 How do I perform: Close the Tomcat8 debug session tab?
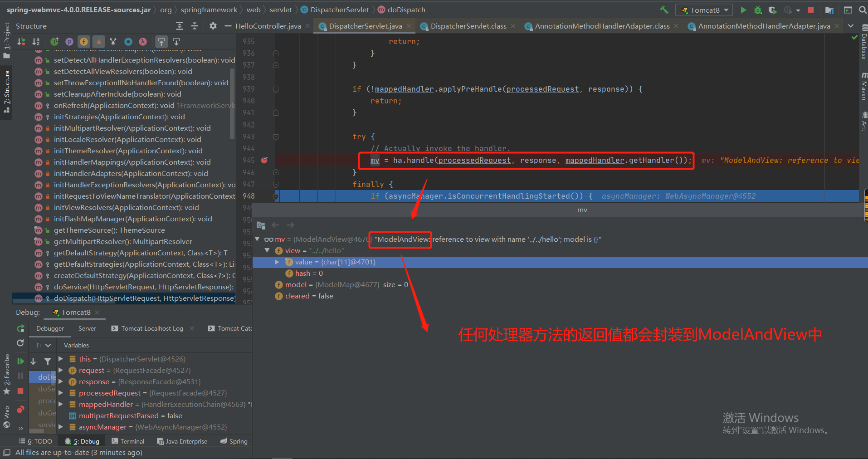tap(97, 312)
